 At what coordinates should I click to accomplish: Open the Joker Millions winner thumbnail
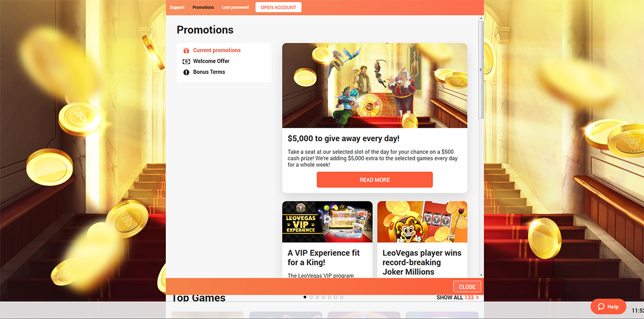(x=422, y=222)
